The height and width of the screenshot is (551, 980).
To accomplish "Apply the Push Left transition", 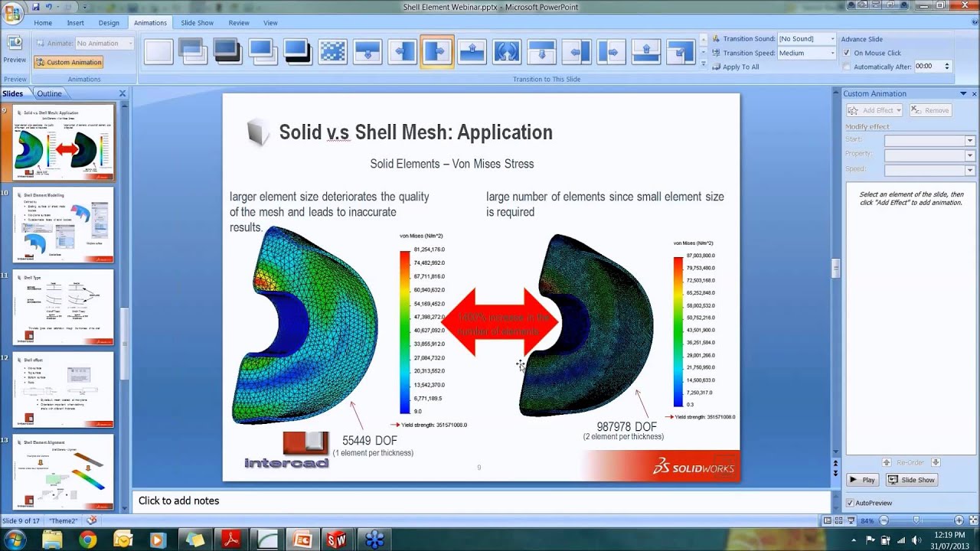I will click(x=577, y=52).
